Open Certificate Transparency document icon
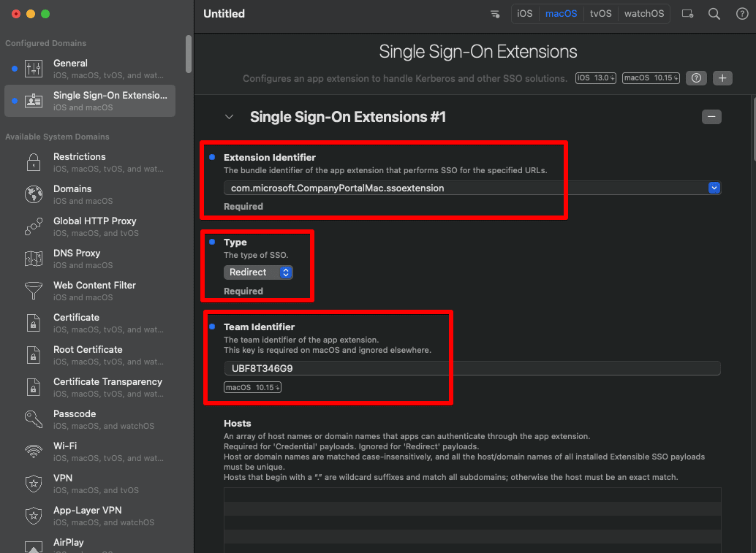The width and height of the screenshot is (756, 553). coord(34,387)
